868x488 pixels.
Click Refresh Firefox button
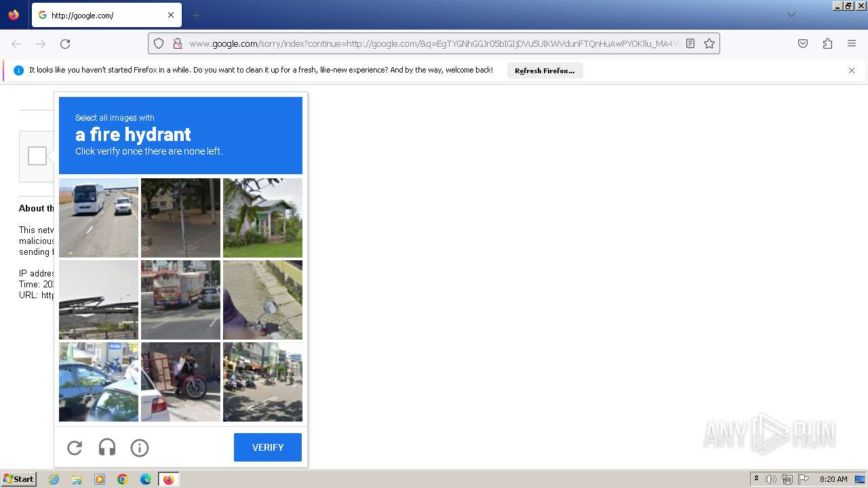coord(545,70)
